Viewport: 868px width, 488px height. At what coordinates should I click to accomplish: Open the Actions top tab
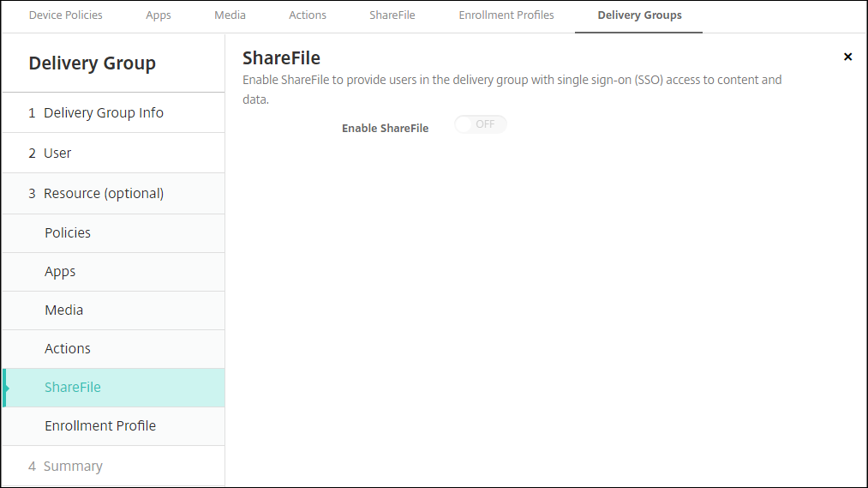[x=308, y=15]
